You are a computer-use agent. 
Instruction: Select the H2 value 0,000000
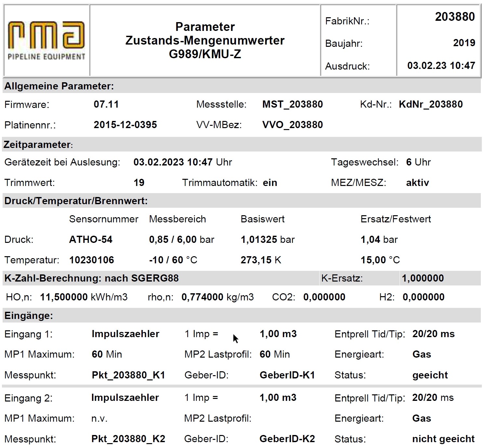[x=423, y=297]
